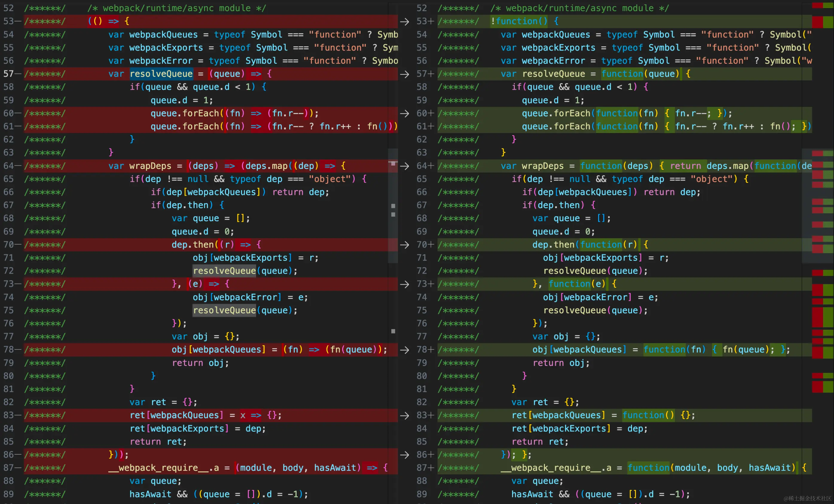Viewport: 834px width, 504px height.
Task: Click the revert arrow at line 86
Action: click(x=404, y=455)
